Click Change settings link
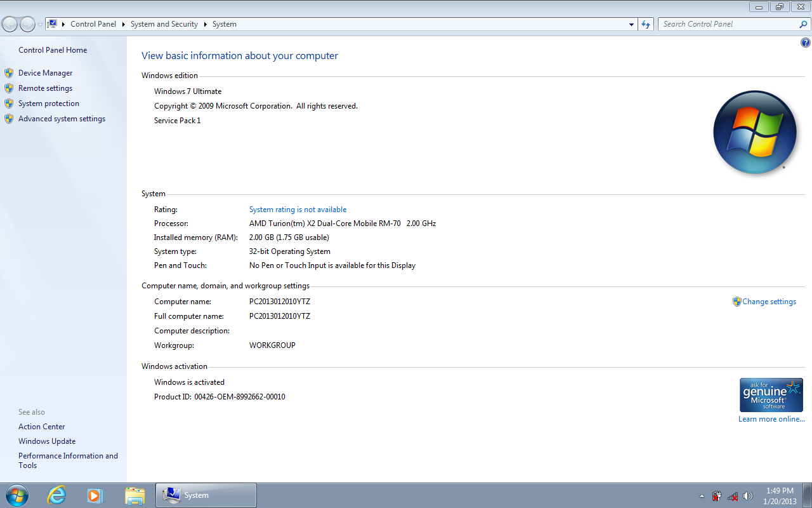The image size is (812, 508). (x=769, y=302)
